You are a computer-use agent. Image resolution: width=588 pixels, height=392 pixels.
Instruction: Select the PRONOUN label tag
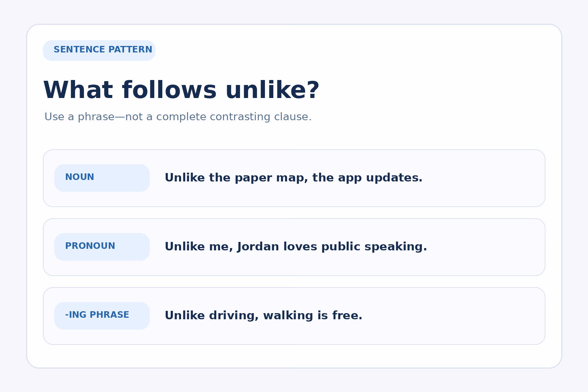102,247
